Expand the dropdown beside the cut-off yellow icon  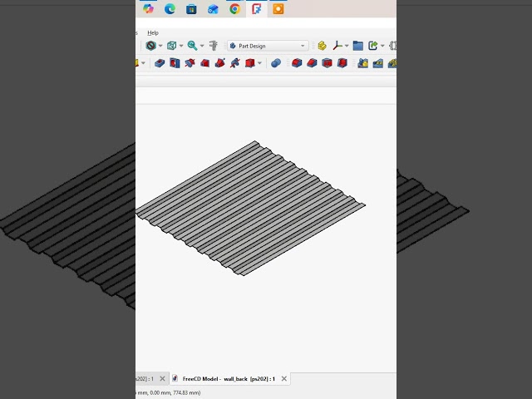143,63
